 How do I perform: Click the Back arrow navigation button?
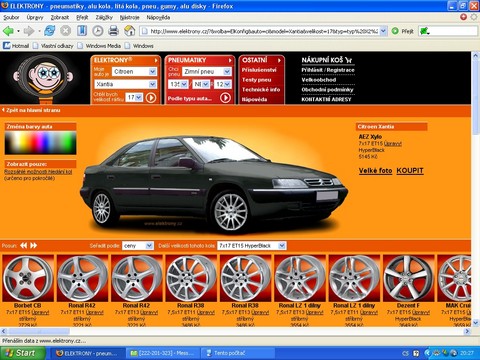(x=8, y=31)
